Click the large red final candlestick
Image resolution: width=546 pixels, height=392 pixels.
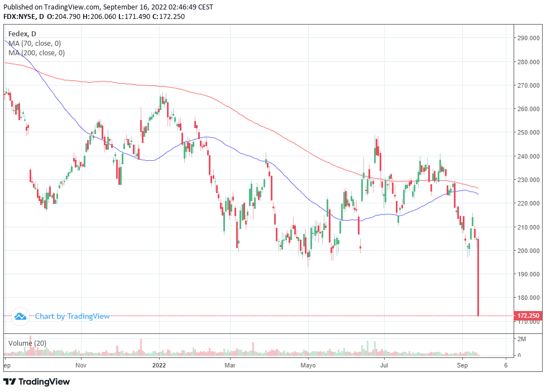click(x=478, y=278)
